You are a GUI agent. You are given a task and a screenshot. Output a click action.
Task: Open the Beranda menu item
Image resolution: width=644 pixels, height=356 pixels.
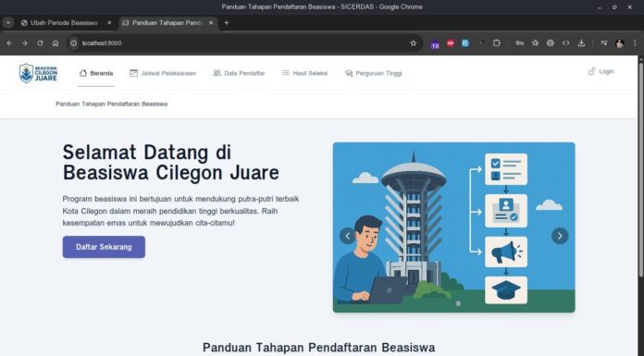point(96,73)
